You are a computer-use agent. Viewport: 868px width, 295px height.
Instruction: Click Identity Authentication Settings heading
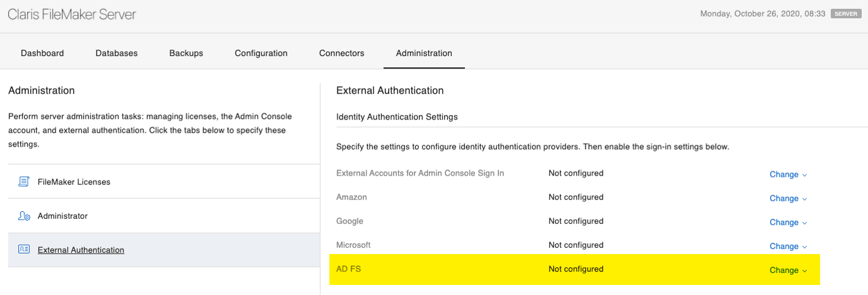click(397, 117)
